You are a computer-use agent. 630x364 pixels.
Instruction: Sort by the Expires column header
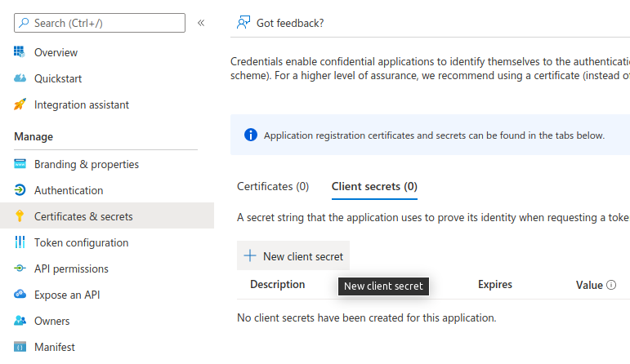495,285
